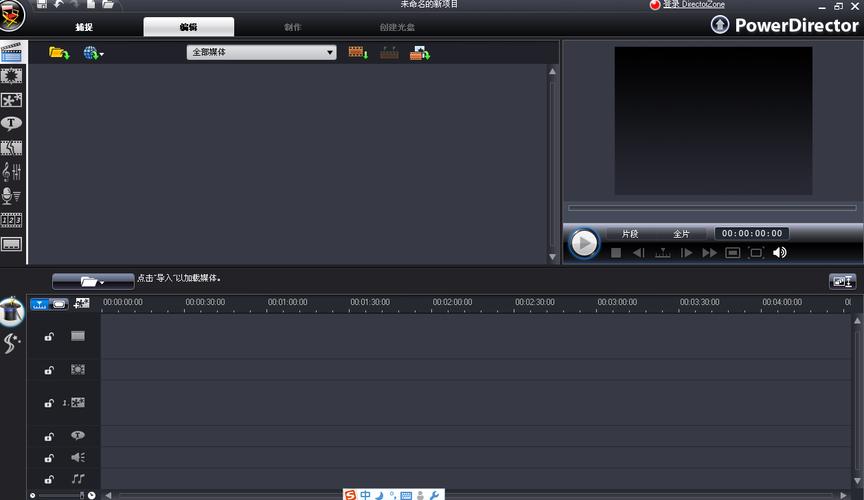Click the import media folder icon

[x=58, y=53]
